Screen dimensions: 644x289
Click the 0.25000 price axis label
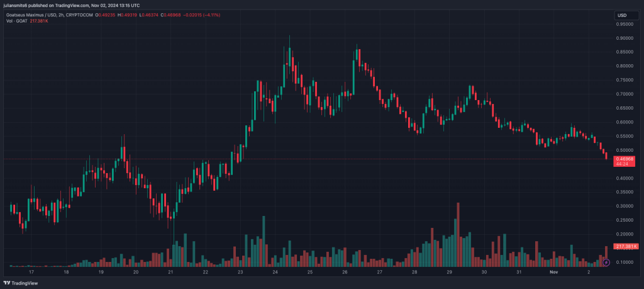(624, 220)
